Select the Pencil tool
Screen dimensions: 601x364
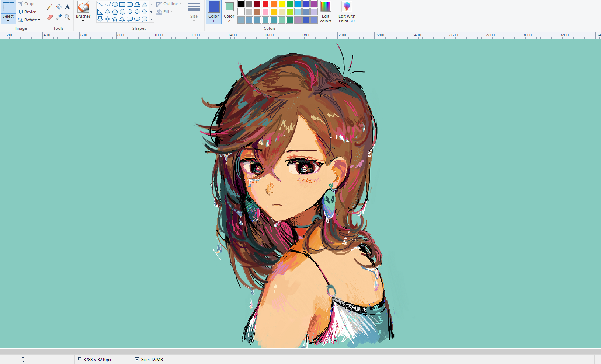tap(50, 7)
